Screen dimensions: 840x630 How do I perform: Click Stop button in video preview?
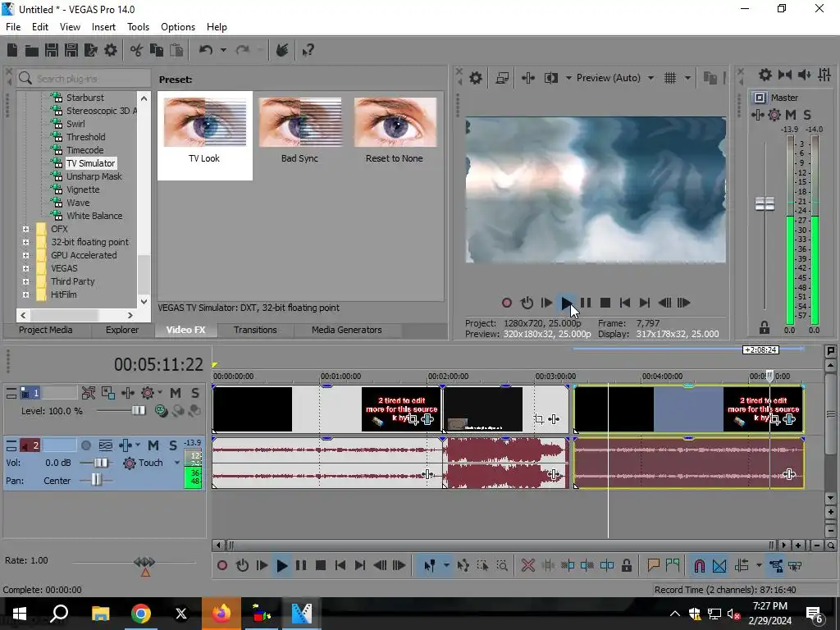605,303
